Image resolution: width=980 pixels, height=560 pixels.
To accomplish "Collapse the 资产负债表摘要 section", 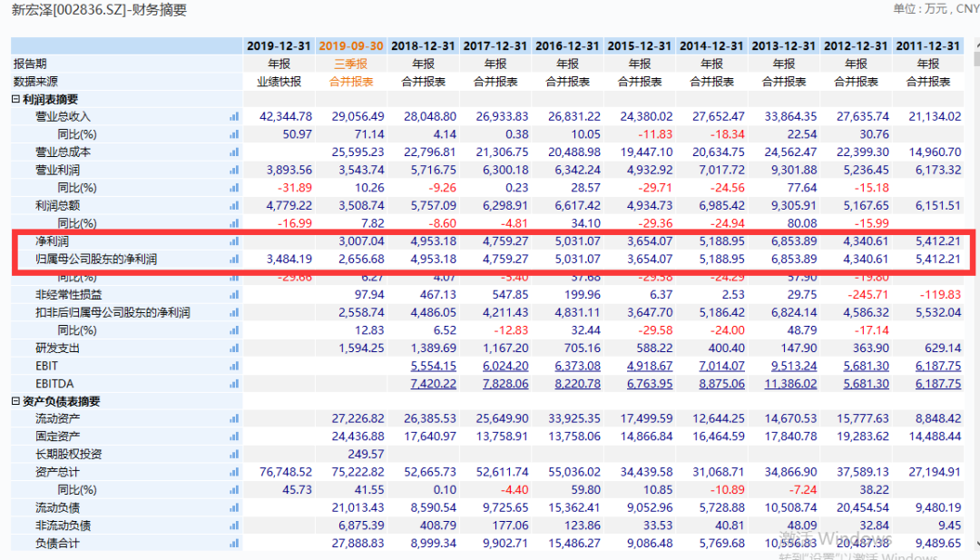I will coord(15,401).
